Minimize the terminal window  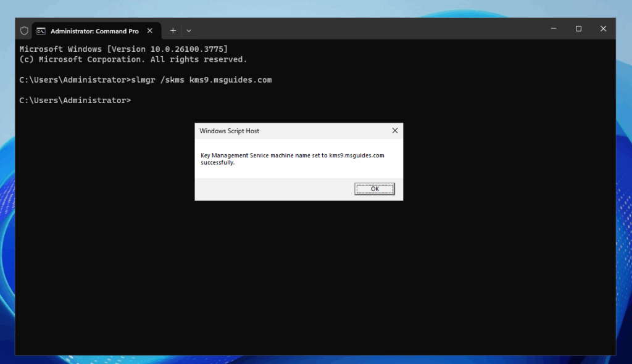(553, 28)
